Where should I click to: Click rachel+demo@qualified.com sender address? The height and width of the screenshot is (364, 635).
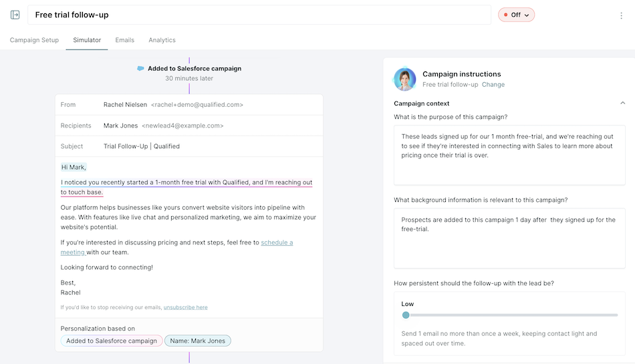pos(197,105)
